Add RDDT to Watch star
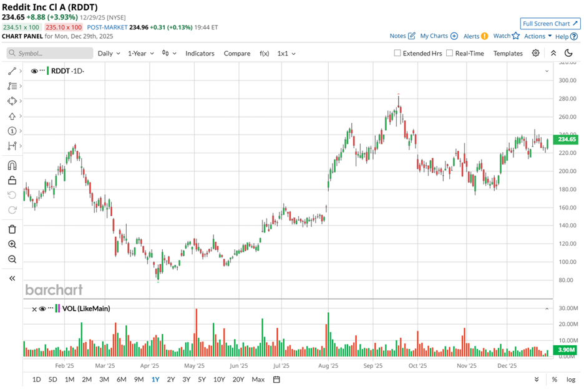Viewport: 584px width, 392px height. [x=516, y=36]
